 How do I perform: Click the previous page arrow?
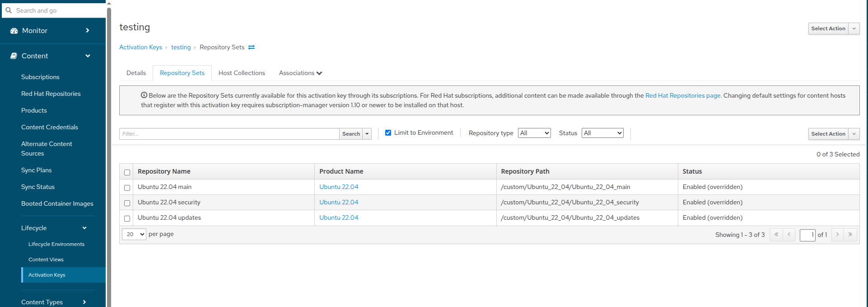pos(789,235)
